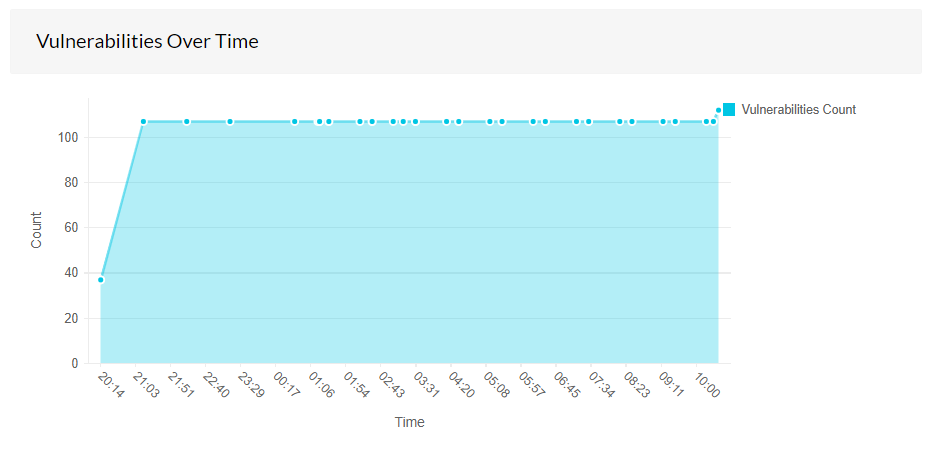Click the data point nearest the 23:29 tick

click(230, 121)
